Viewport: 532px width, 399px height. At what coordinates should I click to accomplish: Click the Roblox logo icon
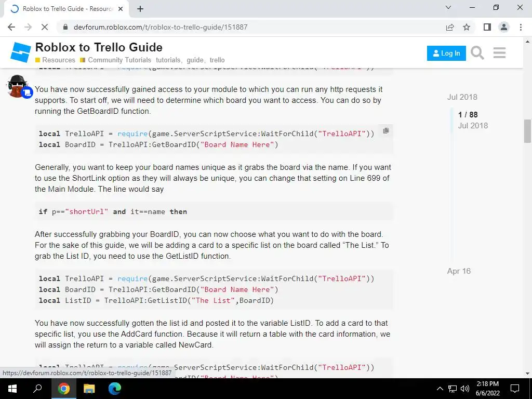tap(20, 52)
